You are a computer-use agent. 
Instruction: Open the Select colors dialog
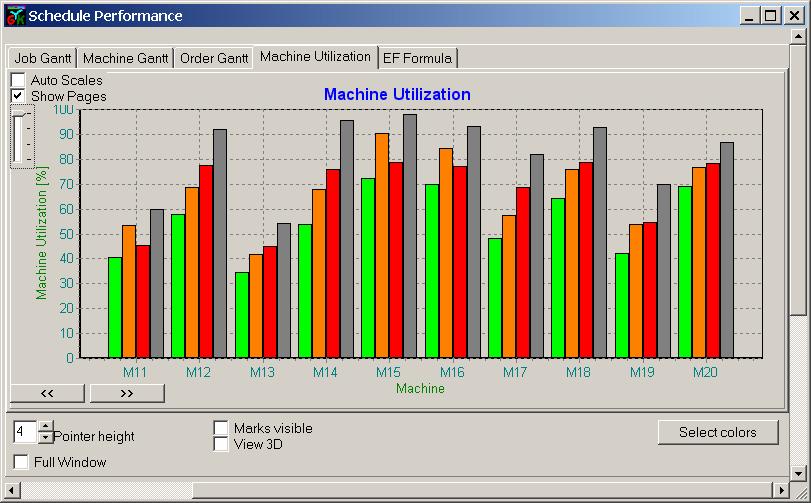[x=718, y=432]
